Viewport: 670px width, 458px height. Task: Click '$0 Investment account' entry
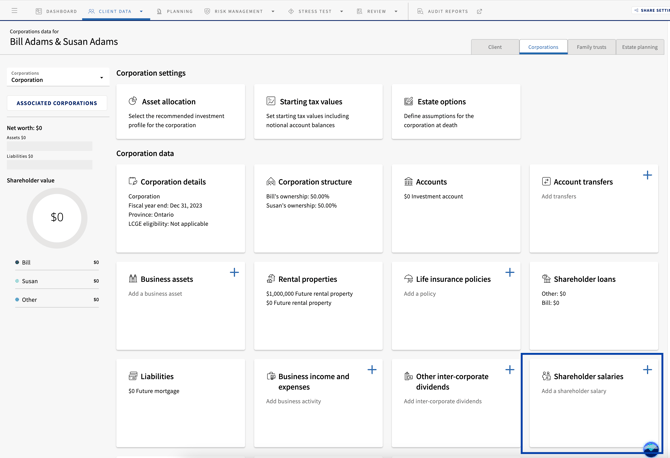(433, 197)
